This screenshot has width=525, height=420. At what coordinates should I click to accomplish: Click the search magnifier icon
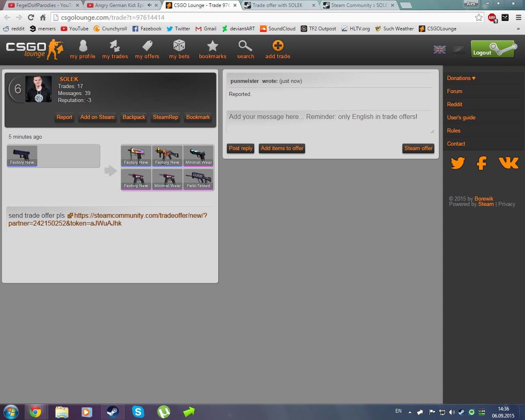coord(245,46)
